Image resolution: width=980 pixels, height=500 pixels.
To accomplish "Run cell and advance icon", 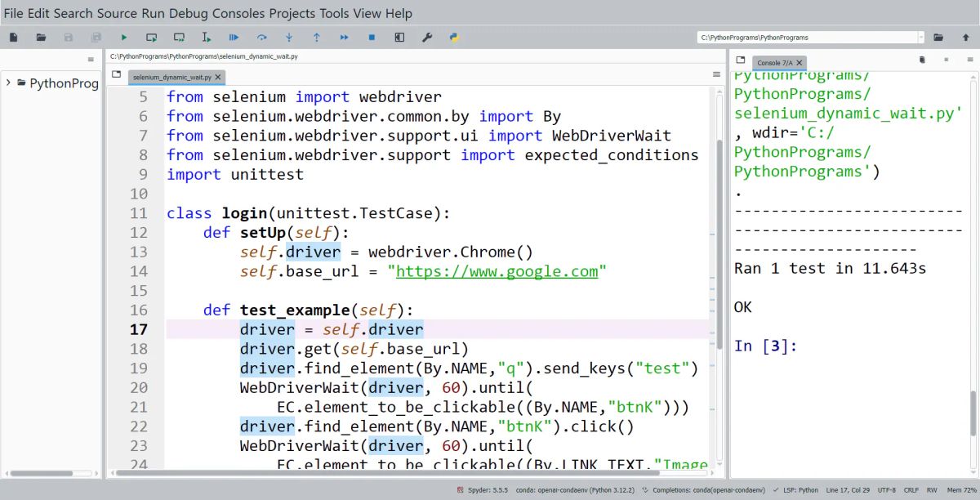I will (179, 38).
